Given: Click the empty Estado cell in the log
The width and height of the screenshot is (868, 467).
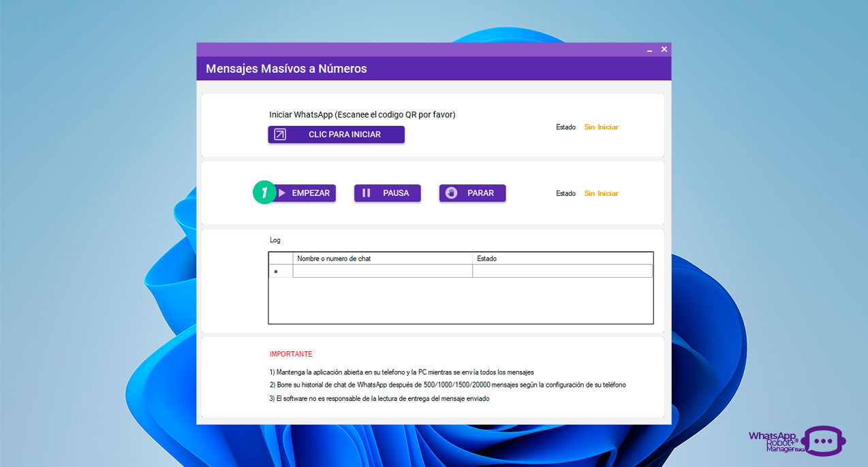Looking at the screenshot, I should click(563, 271).
